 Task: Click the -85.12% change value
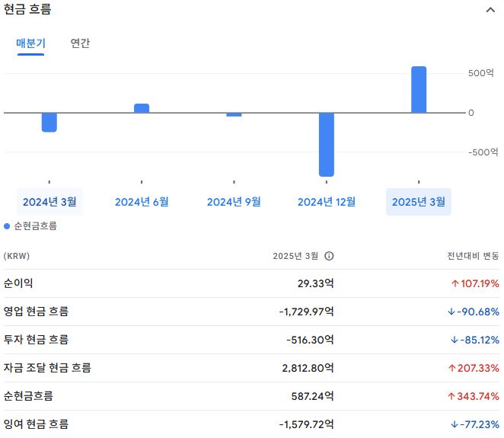coord(475,340)
